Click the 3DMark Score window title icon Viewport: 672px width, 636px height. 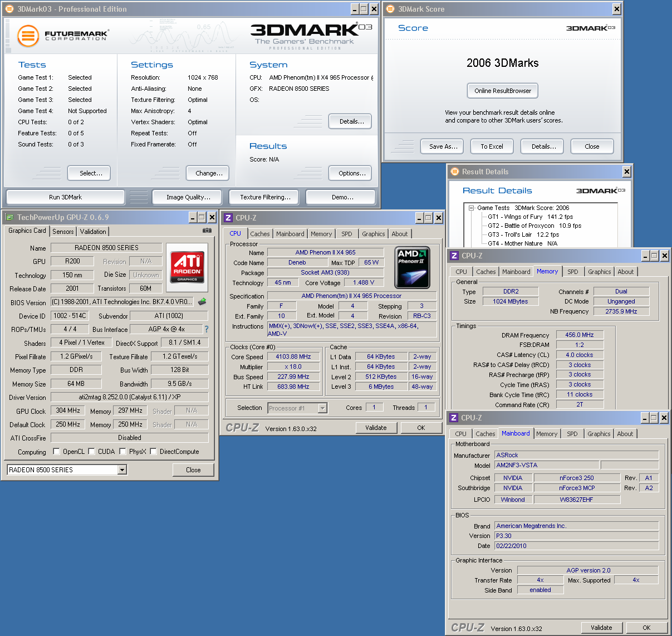[x=390, y=9]
